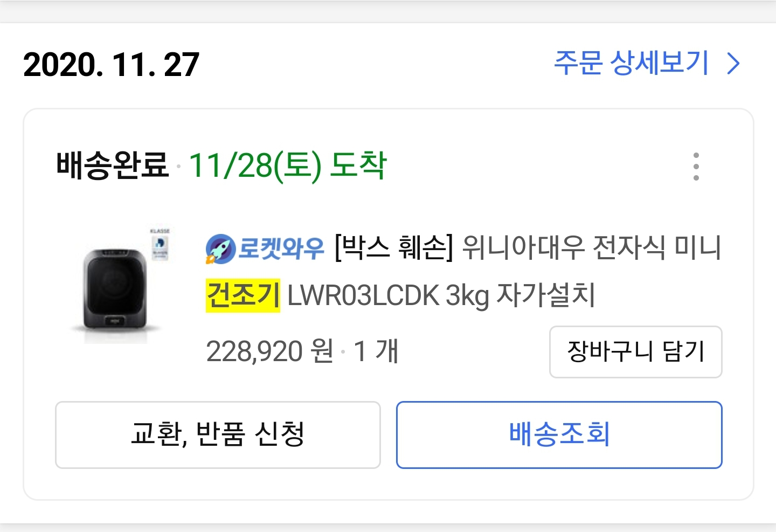The image size is (776, 532).
Task: Request exchange or return via 교환, 반품 신청
Action: coord(218,434)
